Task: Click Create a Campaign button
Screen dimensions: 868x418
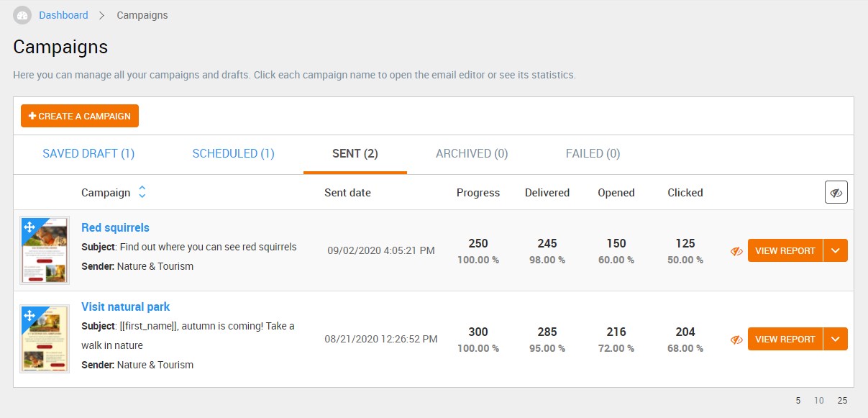Action: tap(80, 116)
